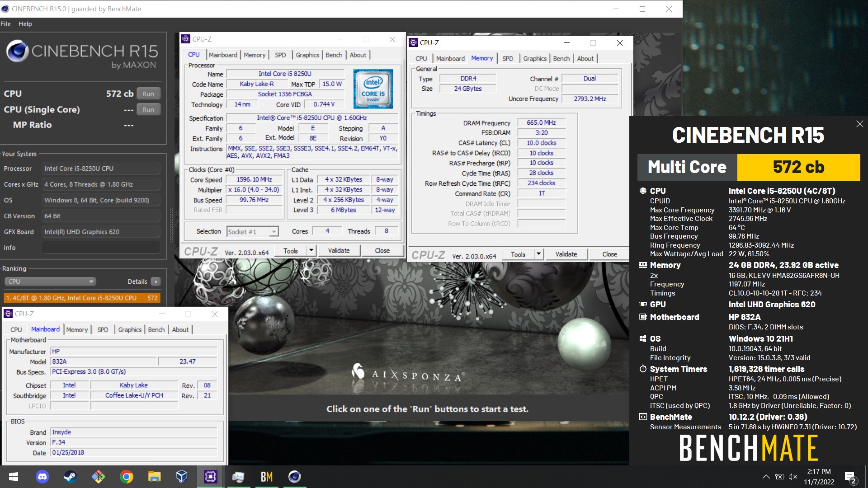
Task: Run the CPU multi-core benchmark
Action: [x=148, y=94]
